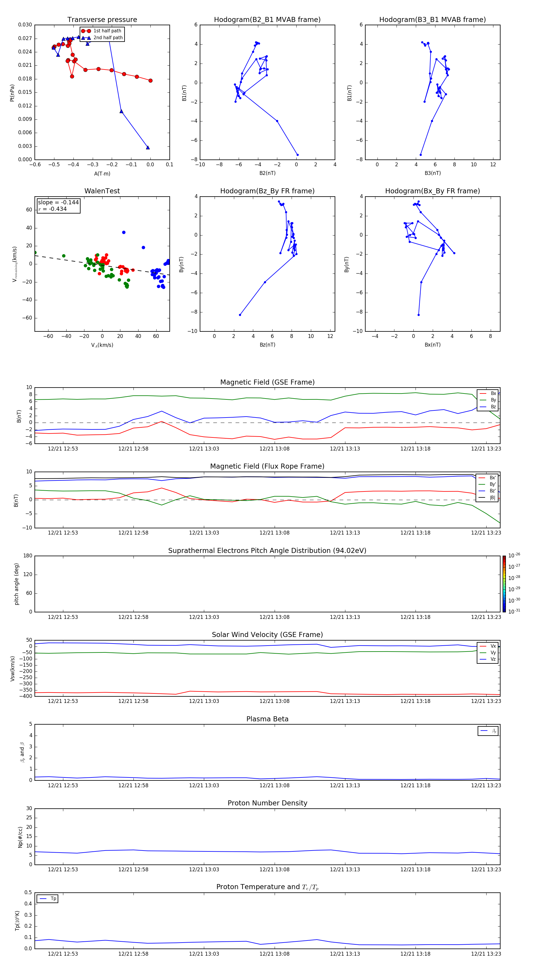The height and width of the screenshot is (980, 535).
Task: Click the 'r = -0.434' annotation
Action: (53, 209)
